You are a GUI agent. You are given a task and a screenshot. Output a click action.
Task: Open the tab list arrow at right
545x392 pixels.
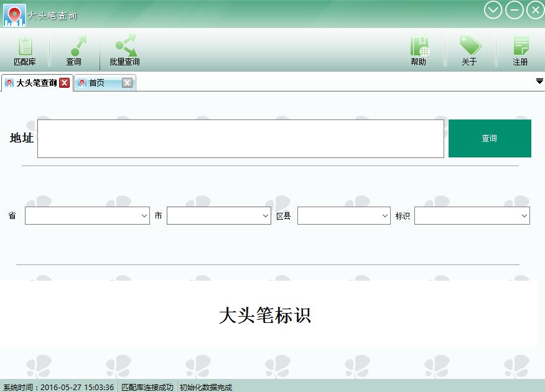coord(539,82)
